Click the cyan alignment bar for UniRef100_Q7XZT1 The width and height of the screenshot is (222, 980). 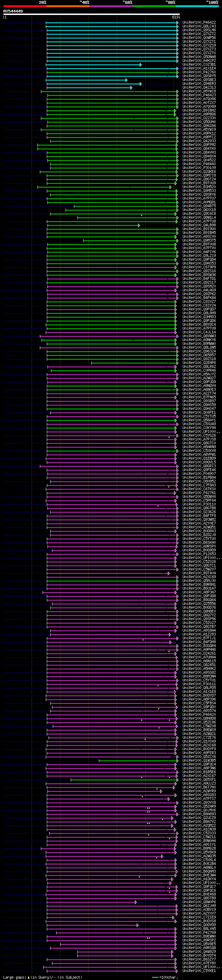pyautogui.click(x=113, y=42)
